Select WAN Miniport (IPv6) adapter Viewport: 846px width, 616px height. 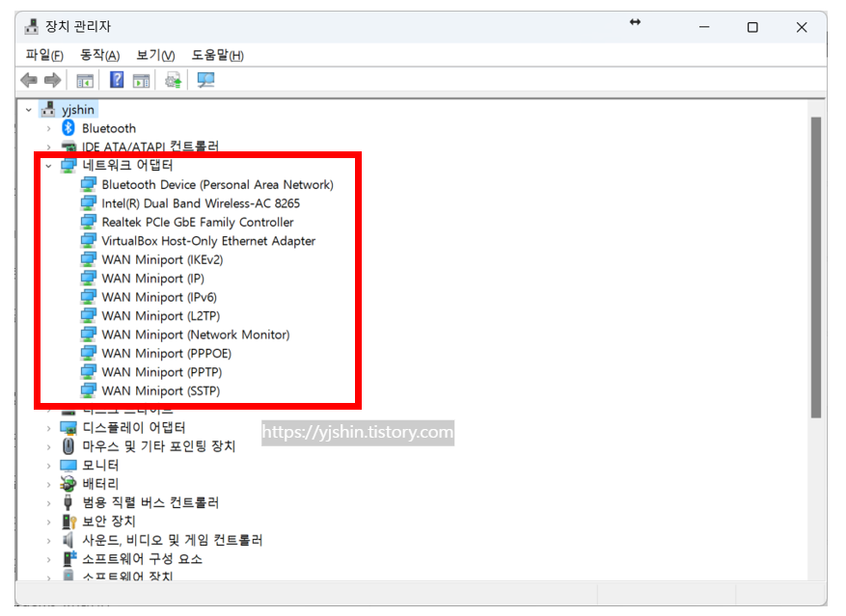point(159,297)
